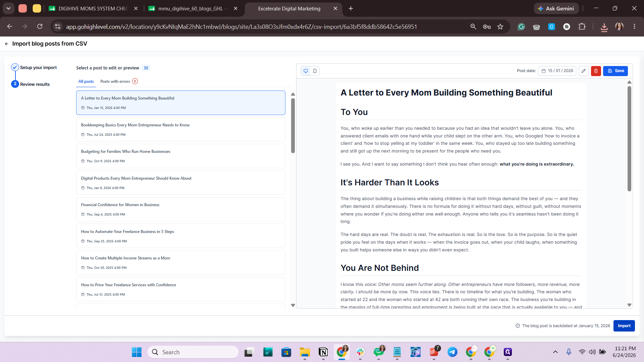Click the post list scrollbar thumb

tap(293, 125)
